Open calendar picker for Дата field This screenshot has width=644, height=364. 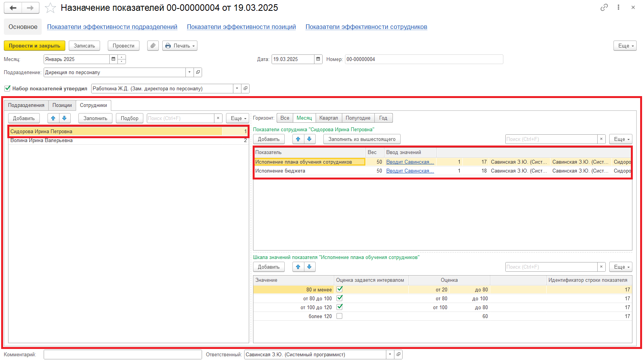[318, 59]
